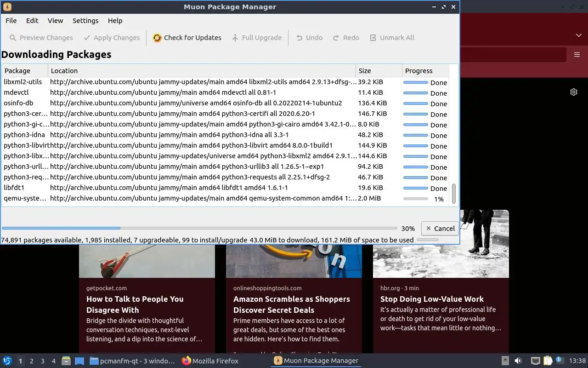Open the Lubuntu start menu icon
The image size is (588, 368).
pos(7,361)
